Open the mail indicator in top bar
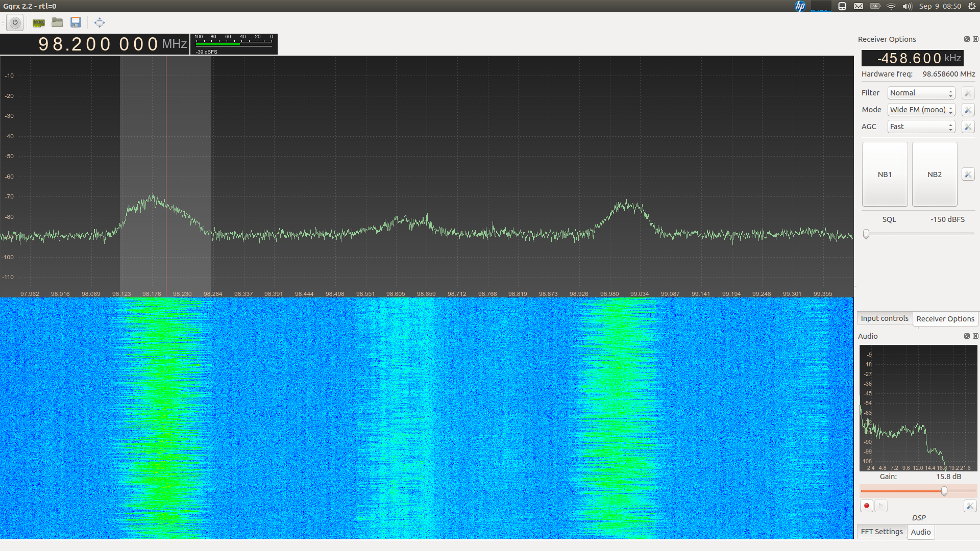The image size is (980, 551). [859, 6]
